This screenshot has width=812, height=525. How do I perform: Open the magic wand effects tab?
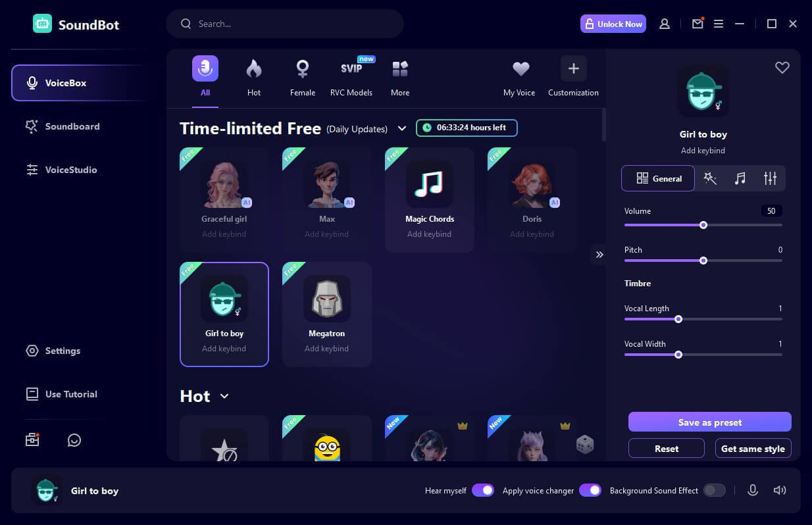coord(710,178)
